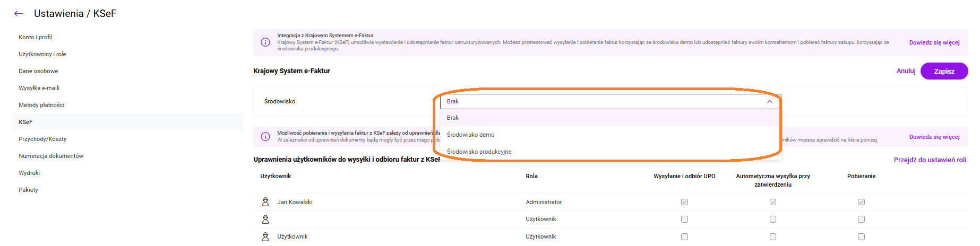Enable automatic sending for the last Użytkownik row
The image size is (980, 246).
[x=773, y=236]
